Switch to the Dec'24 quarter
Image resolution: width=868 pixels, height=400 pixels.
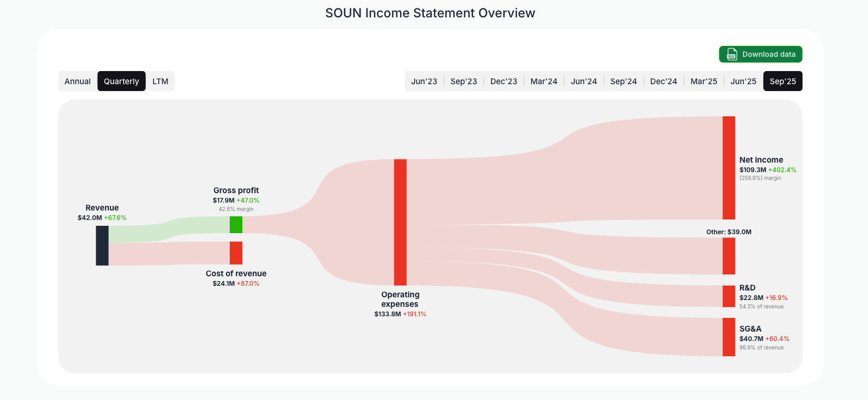pos(663,81)
